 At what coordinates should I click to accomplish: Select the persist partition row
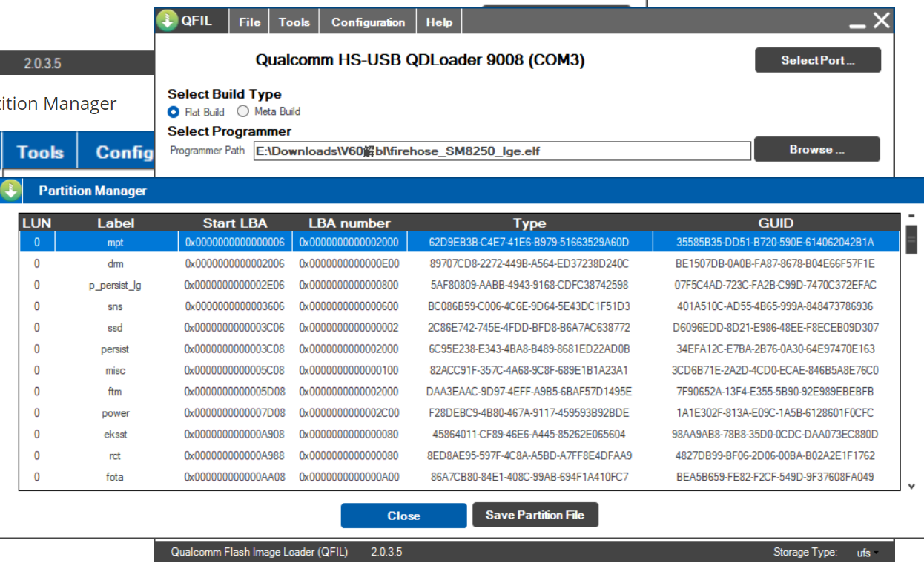[115, 349]
